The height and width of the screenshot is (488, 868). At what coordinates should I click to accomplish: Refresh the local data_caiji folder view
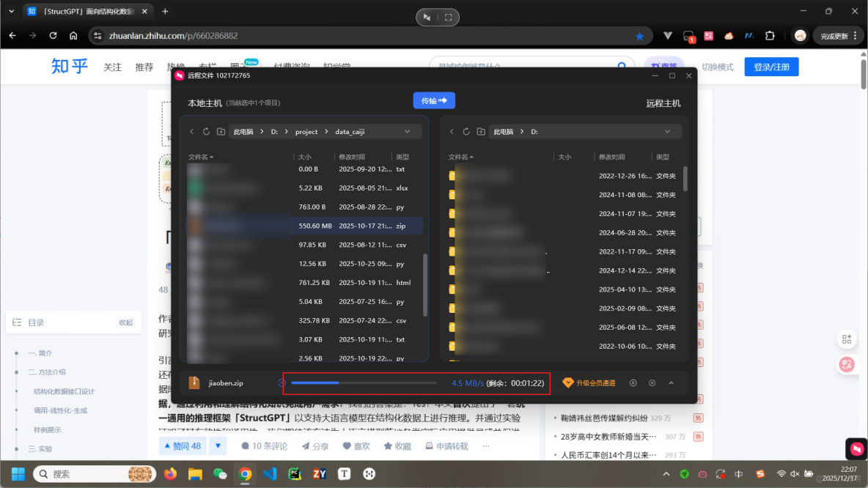coord(206,131)
